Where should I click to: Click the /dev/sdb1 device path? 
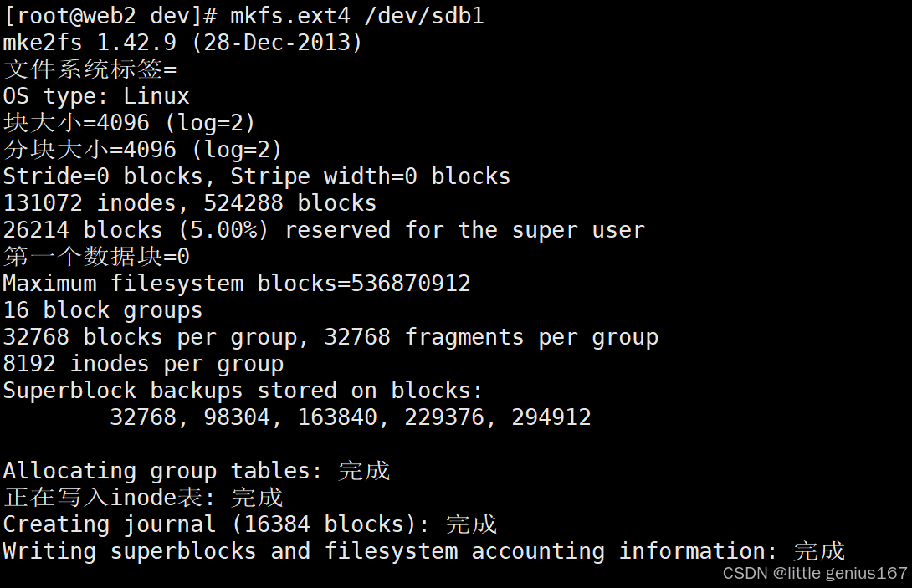pos(424,16)
